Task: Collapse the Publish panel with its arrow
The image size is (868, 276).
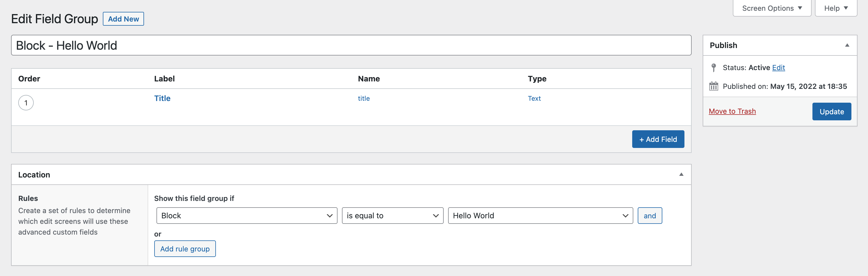Action: coord(847,45)
